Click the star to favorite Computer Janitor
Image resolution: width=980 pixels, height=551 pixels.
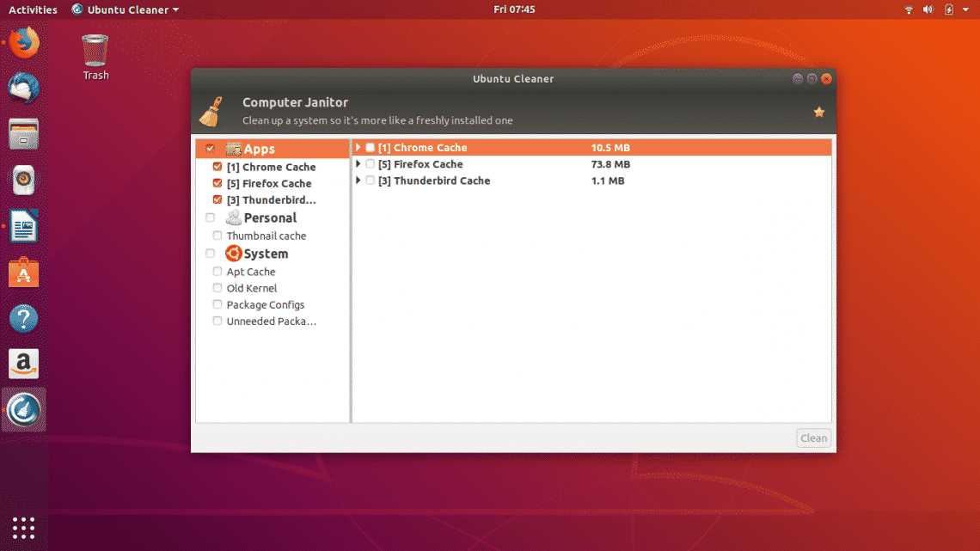[818, 112]
